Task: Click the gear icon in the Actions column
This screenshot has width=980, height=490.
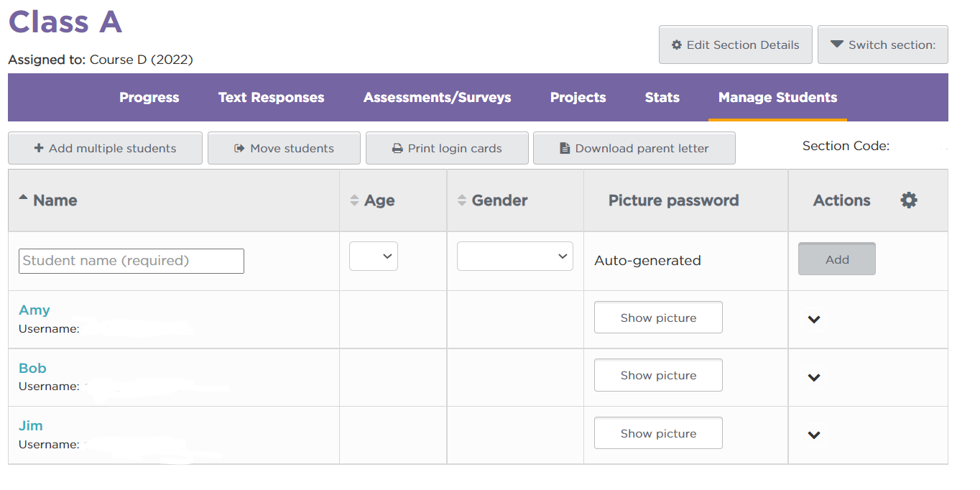Action: pos(908,200)
